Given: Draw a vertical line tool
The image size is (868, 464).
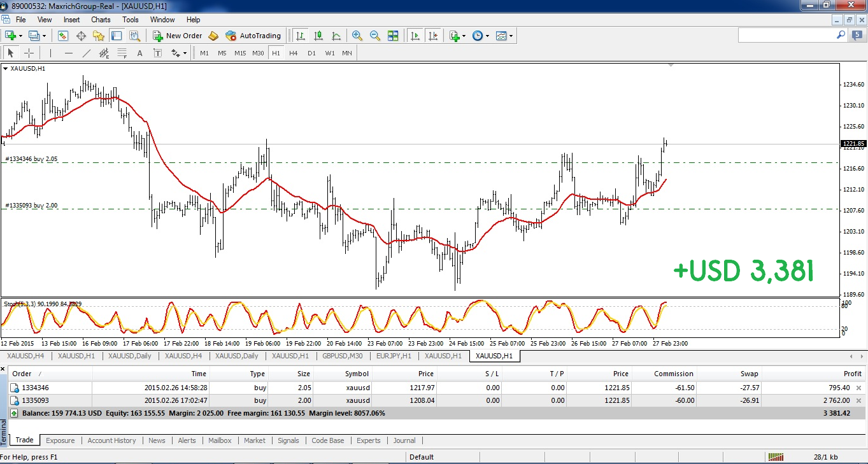Looking at the screenshot, I should click(x=51, y=53).
